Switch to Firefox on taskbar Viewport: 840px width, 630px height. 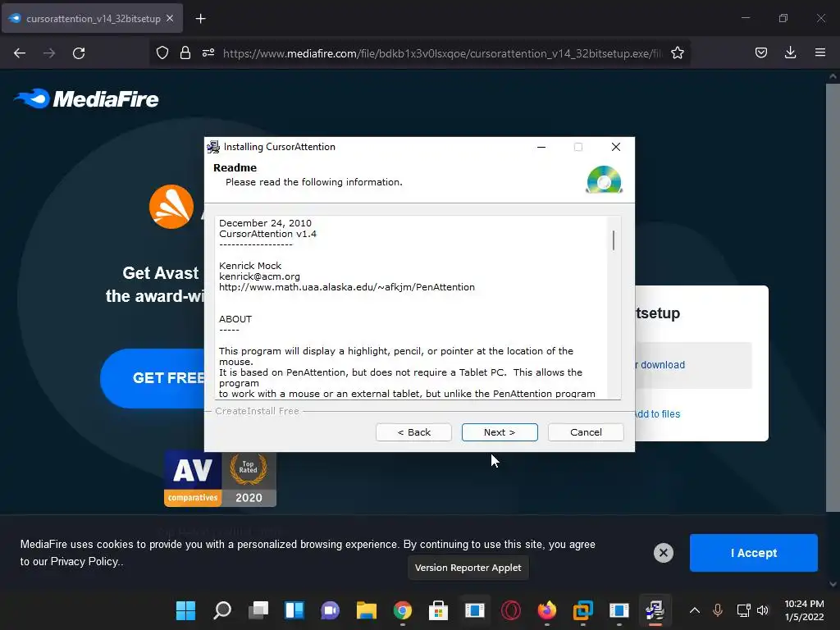[546, 610]
